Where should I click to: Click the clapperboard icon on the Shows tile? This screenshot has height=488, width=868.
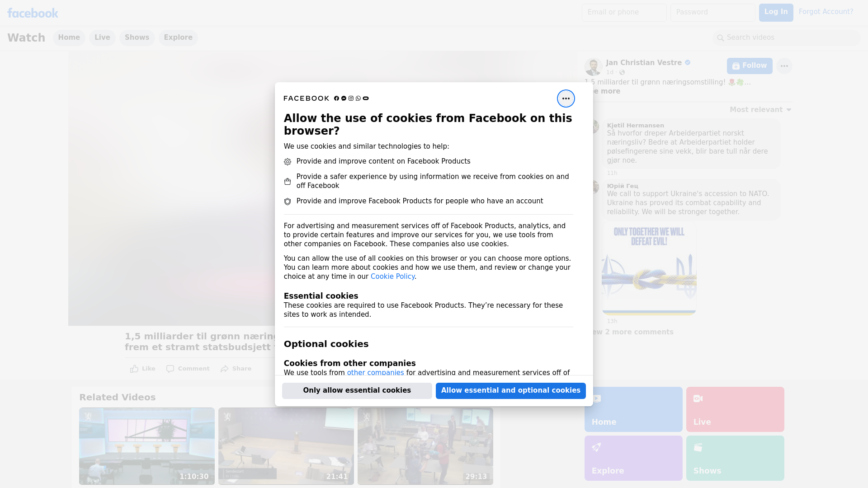pos(698,447)
